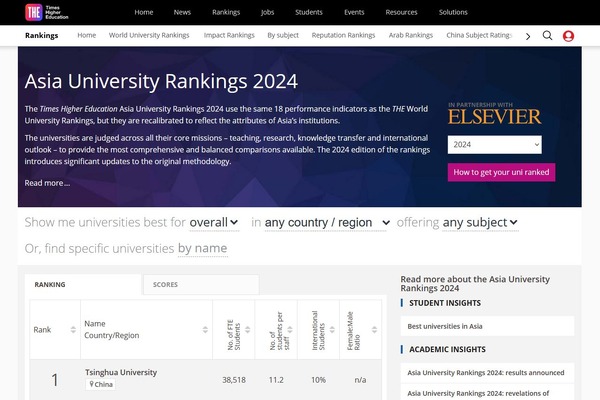
Task: Expand the 'any subject' dropdown
Action: pyautogui.click(x=480, y=222)
